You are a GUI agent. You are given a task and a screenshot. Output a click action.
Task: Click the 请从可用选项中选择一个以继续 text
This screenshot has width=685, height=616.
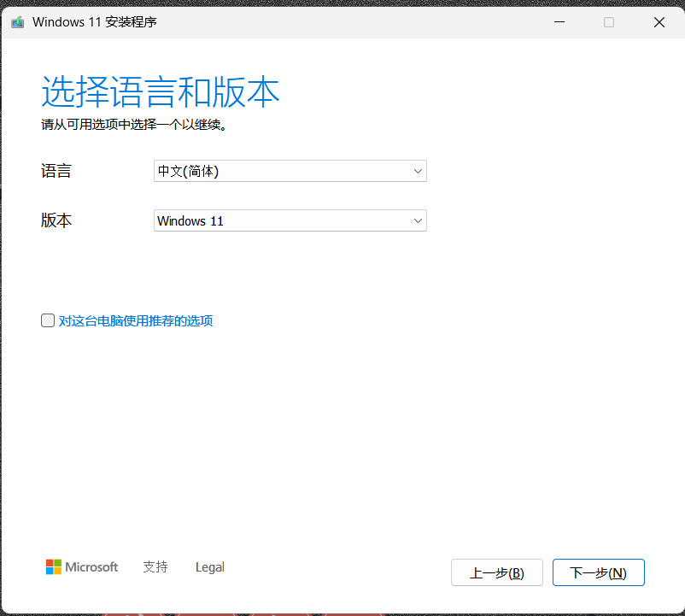[134, 125]
